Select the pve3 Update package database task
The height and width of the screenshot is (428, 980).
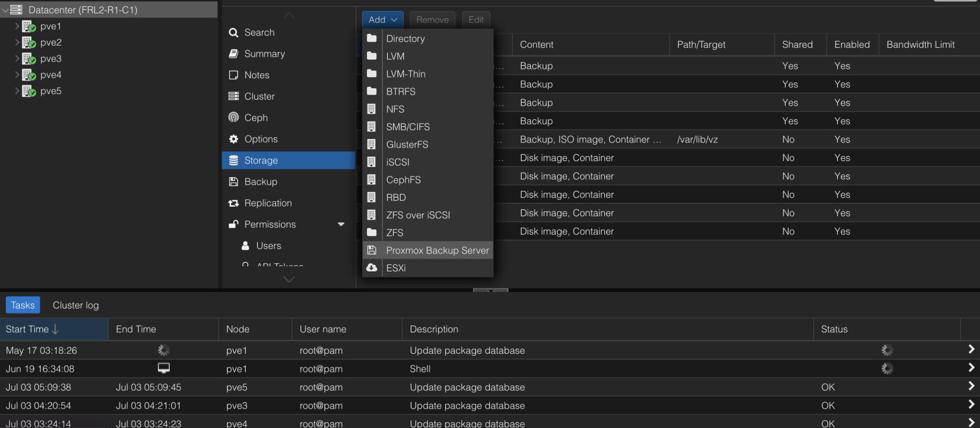(x=490, y=406)
